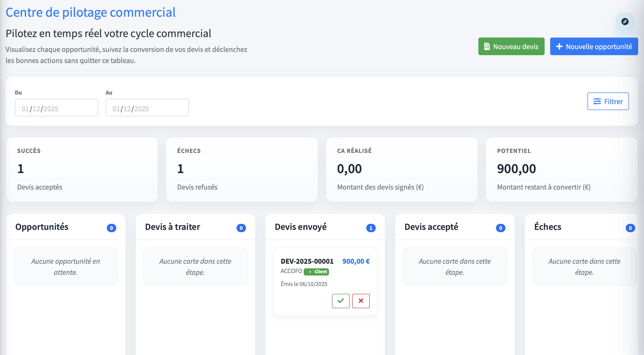Select the Au end date field
The height and width of the screenshot is (355, 644).
(147, 108)
